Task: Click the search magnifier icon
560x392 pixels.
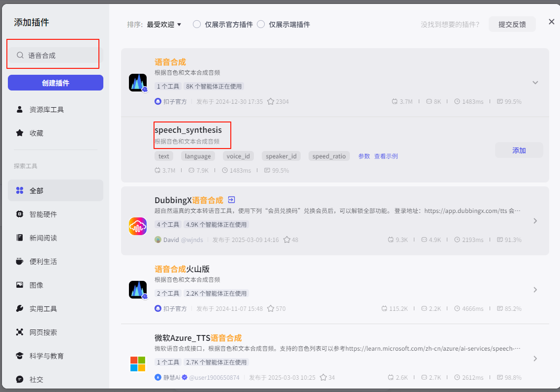Action: 20,56
